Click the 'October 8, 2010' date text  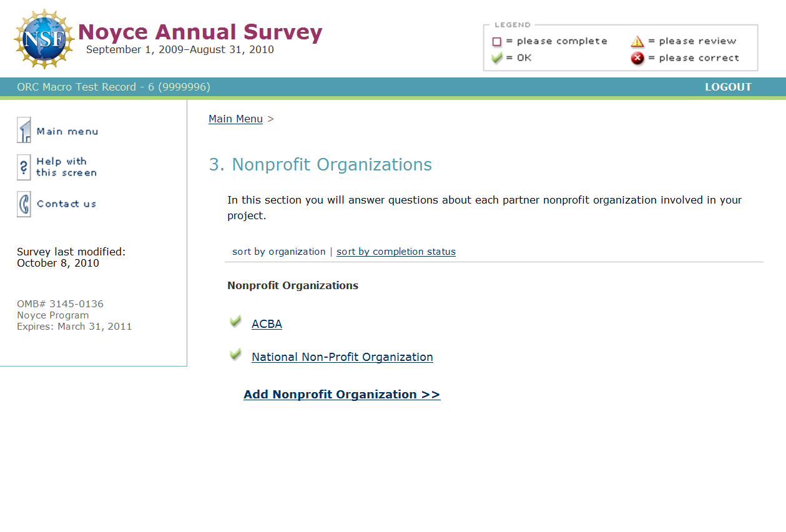(x=58, y=263)
